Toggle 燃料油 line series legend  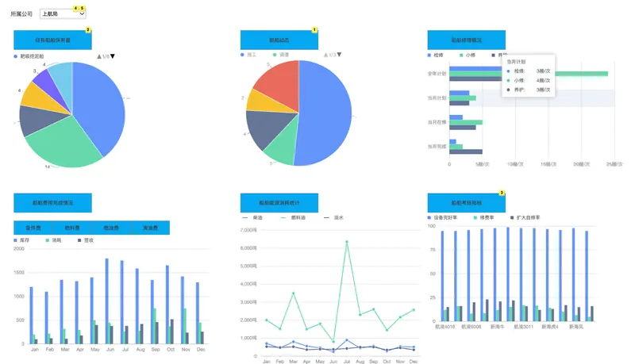pos(293,217)
